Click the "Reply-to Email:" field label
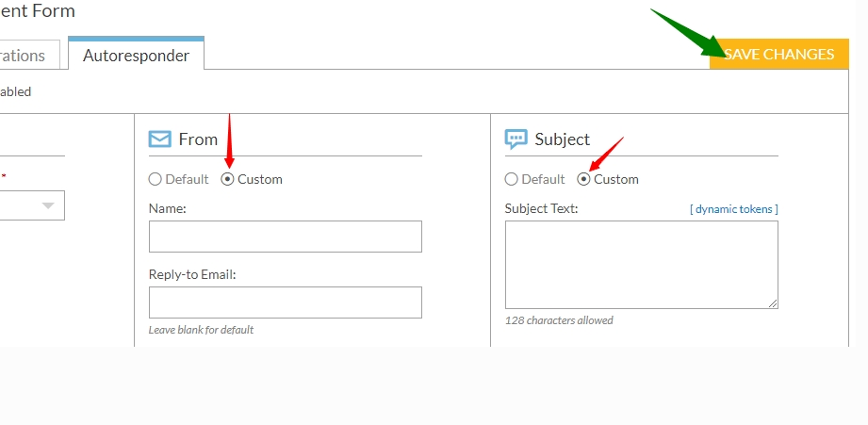The width and height of the screenshot is (868, 425). point(192,275)
